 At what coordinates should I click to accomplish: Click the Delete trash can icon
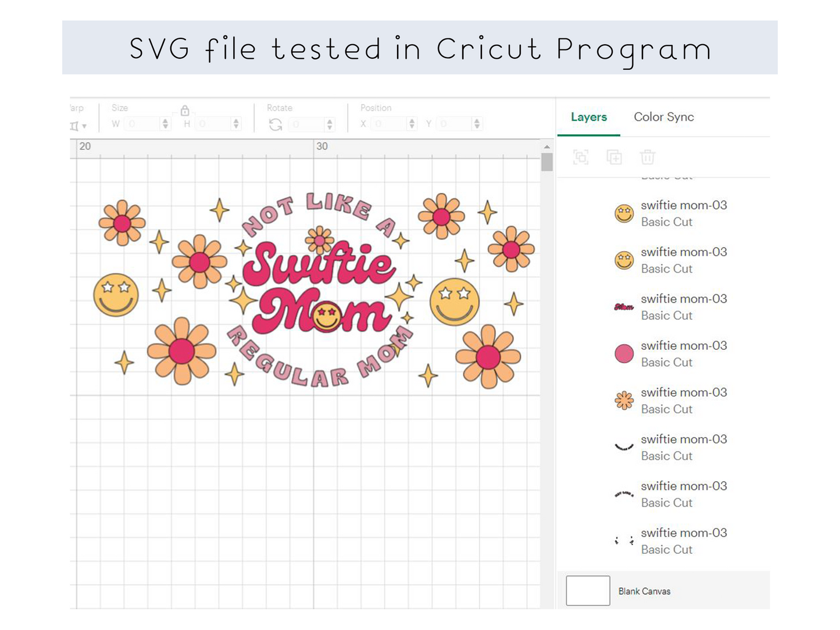click(x=647, y=157)
